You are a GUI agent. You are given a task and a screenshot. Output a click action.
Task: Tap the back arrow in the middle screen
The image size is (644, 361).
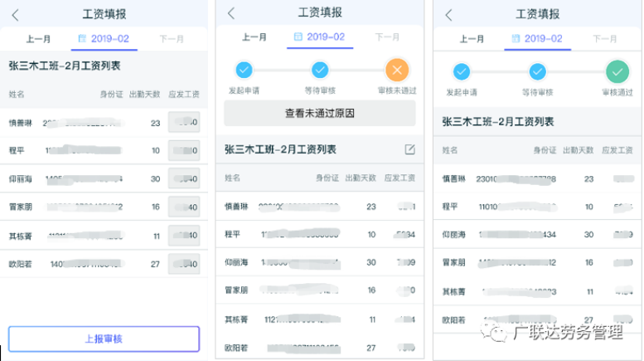tap(231, 13)
